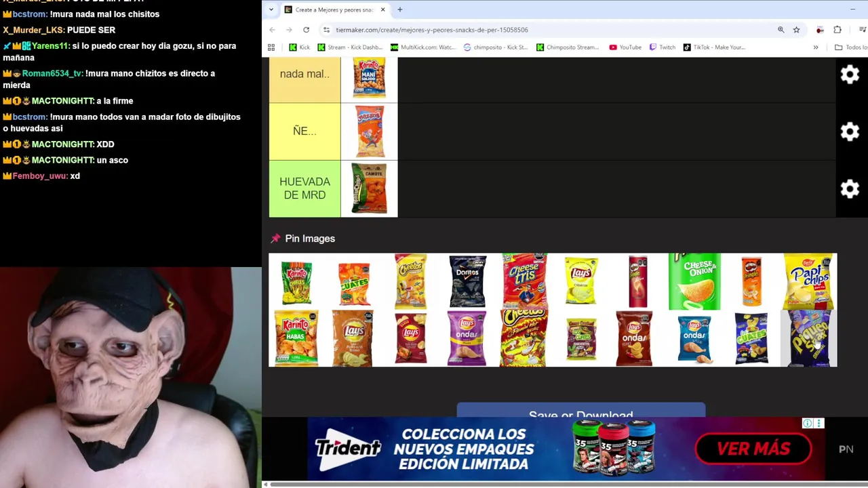Select the brown Lay's bag
This screenshot has width=868, height=488.
353,338
